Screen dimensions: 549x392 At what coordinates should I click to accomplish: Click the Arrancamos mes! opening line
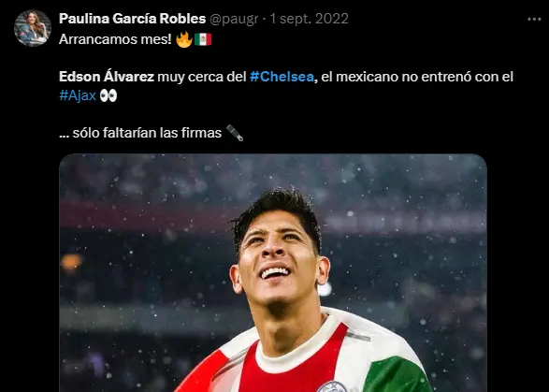[115, 39]
